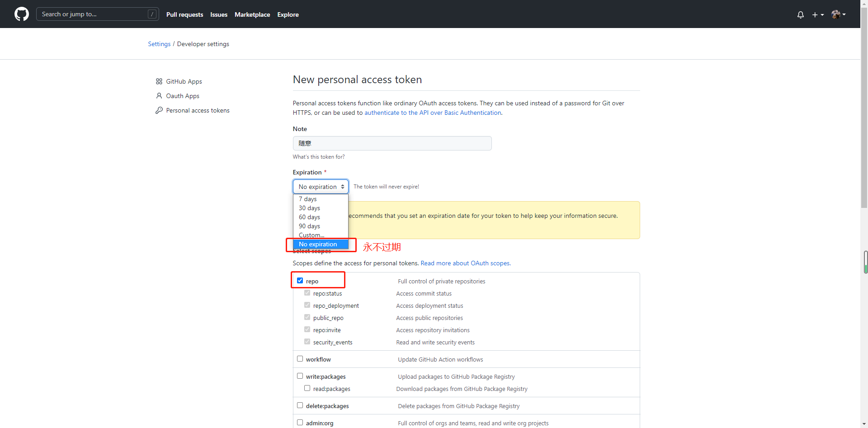Click the vertical page scrollbar

pos(864,262)
